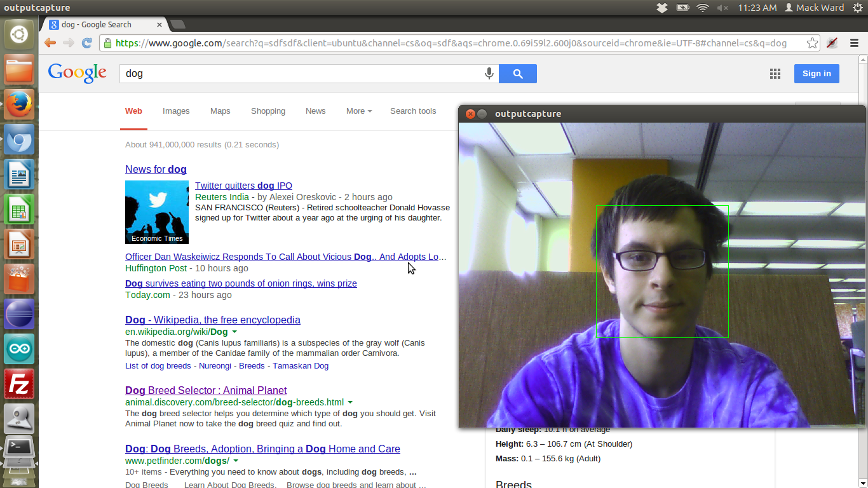Switch to News results
Screen dimensions: 868x488
315,111
